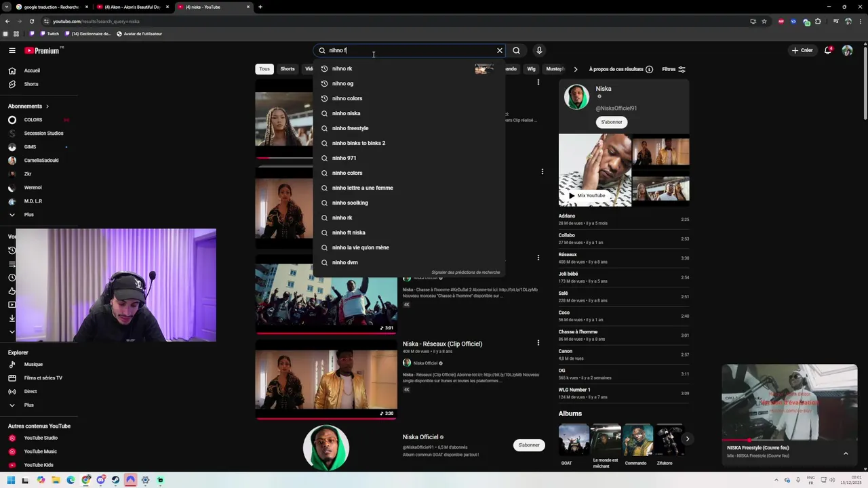
Task: Click in the YouTube search input field
Action: pyautogui.click(x=410, y=50)
